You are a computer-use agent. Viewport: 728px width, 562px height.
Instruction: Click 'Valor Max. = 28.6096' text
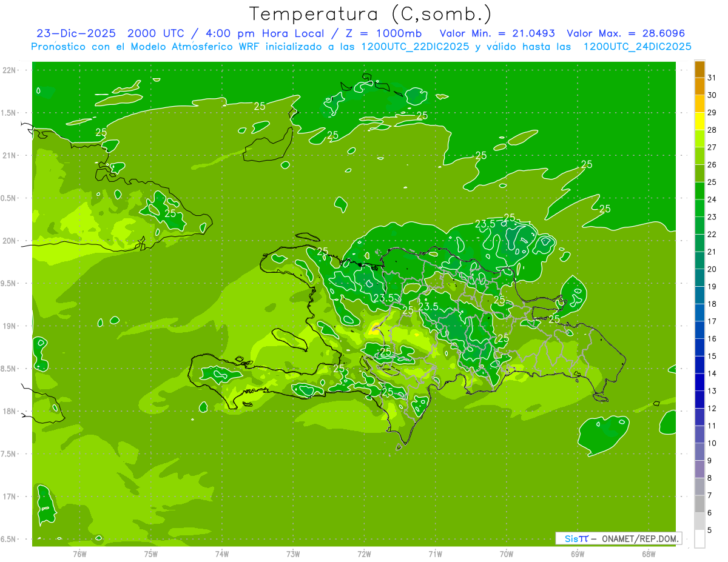pyautogui.click(x=625, y=33)
